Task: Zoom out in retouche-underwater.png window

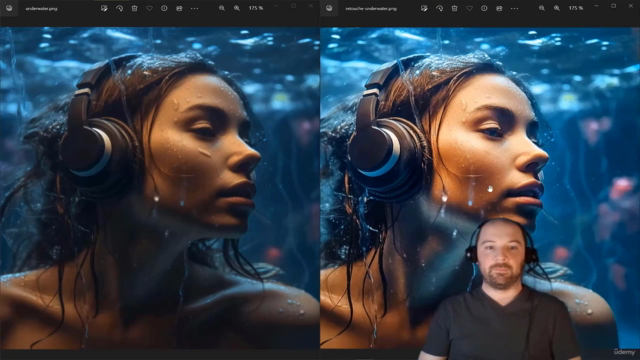Action: point(542,8)
